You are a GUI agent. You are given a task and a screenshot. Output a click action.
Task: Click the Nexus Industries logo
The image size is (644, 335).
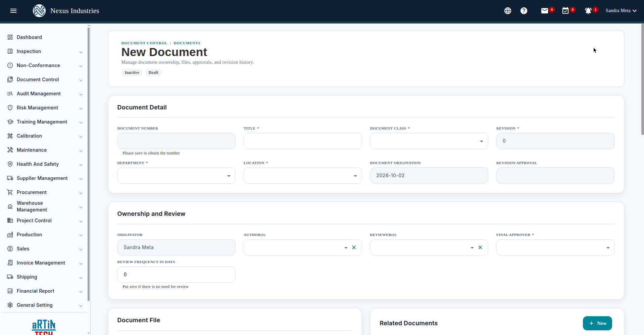tap(39, 11)
